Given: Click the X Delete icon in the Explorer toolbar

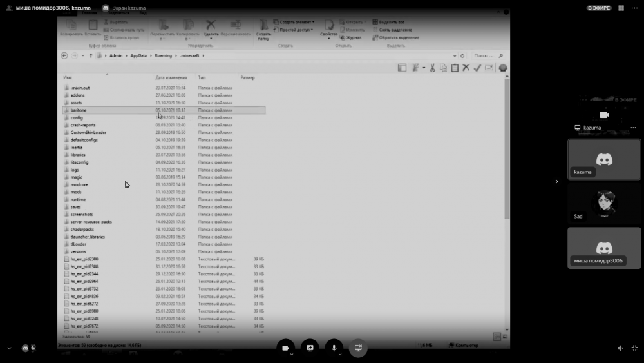Looking at the screenshot, I should [466, 68].
